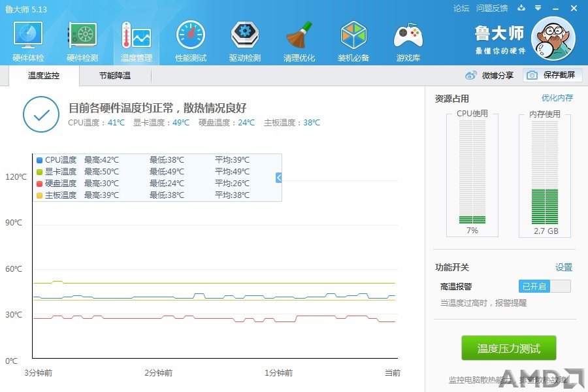Click 保存截屏 button text
The image size is (588, 392).
[559, 75]
